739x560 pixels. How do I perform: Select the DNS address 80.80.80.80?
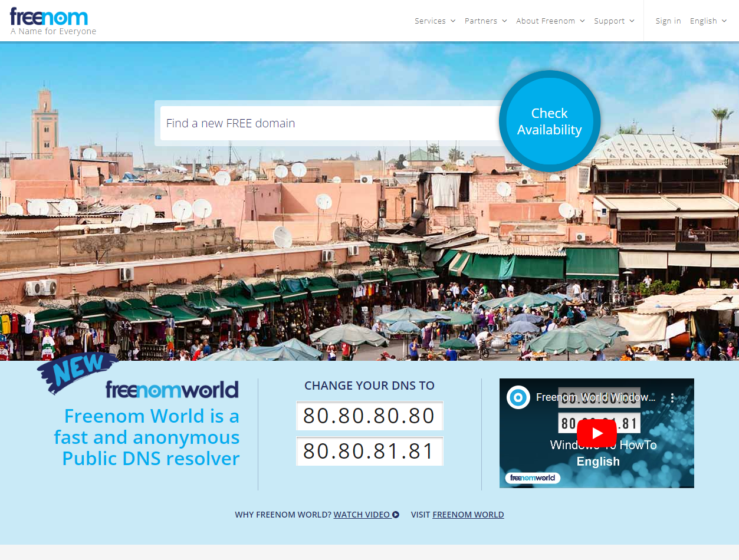click(369, 416)
